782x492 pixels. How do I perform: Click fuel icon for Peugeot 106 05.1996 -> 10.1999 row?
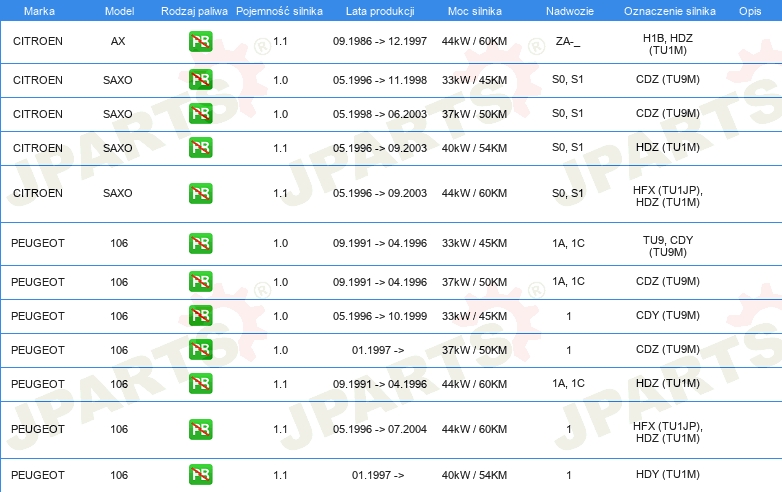(200, 316)
